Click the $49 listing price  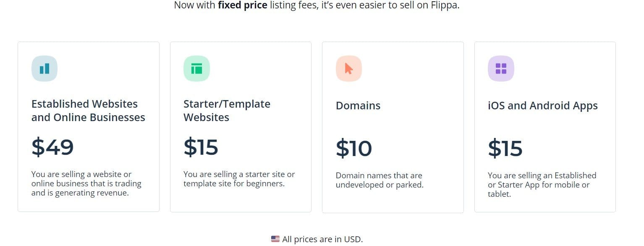(x=53, y=147)
